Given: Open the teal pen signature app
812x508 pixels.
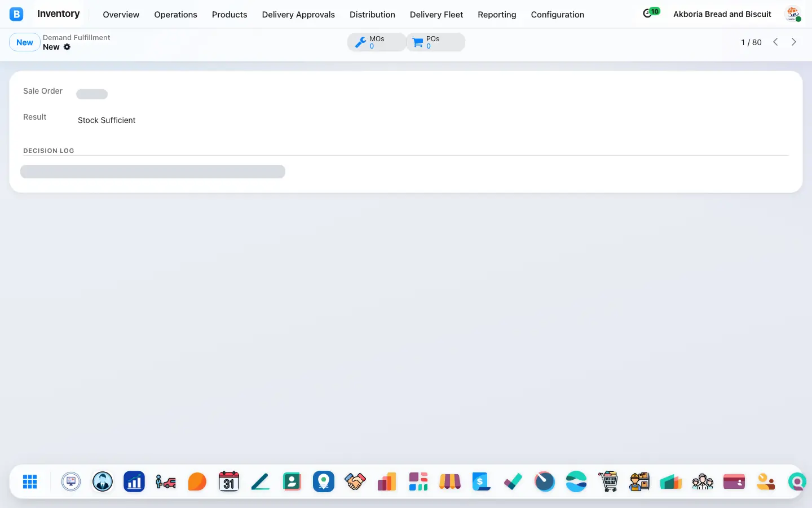Looking at the screenshot, I should coord(261,481).
